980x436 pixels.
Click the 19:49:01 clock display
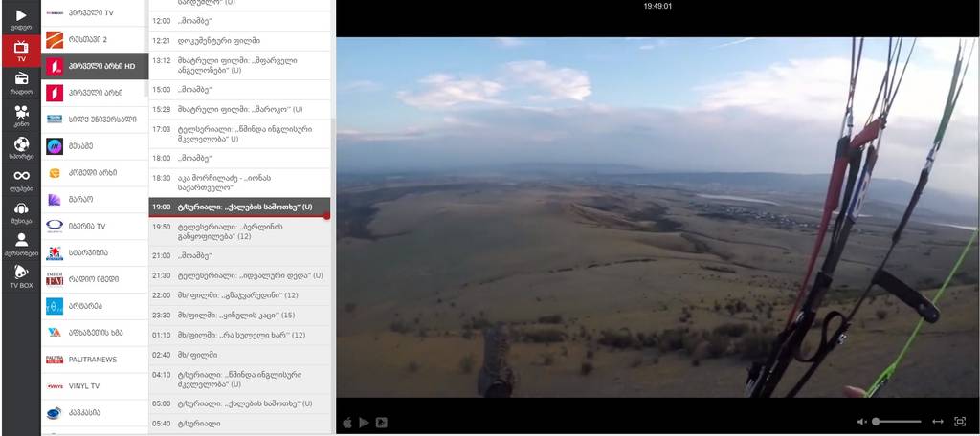pos(657,7)
